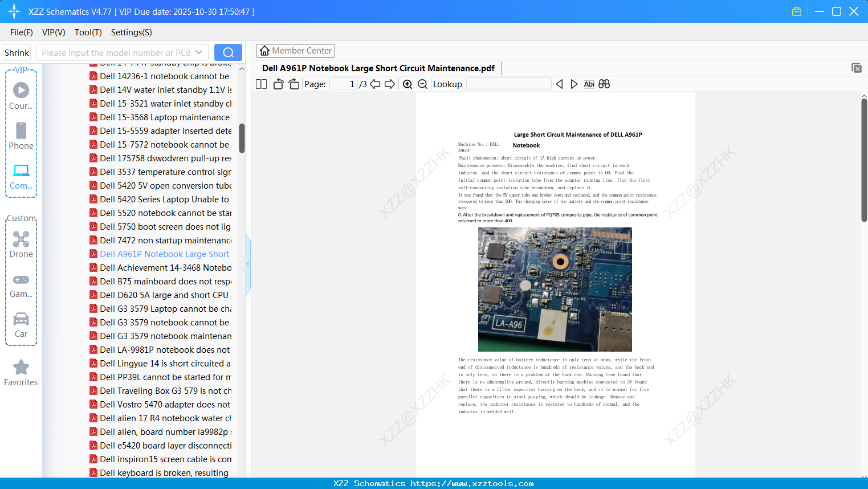Image resolution: width=868 pixels, height=489 pixels.
Task: Select Dell A961P Notebook Large Short file
Action: click(x=160, y=254)
